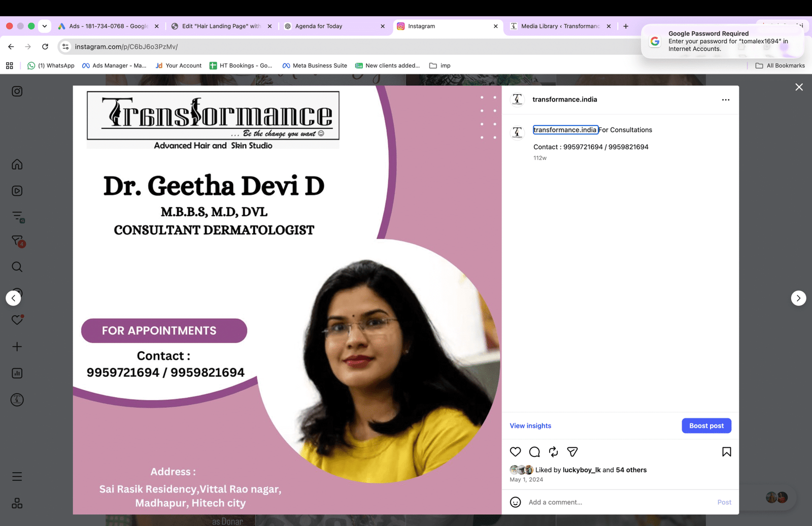812x526 pixels.
Task: Click the comment bubble icon
Action: (534, 452)
